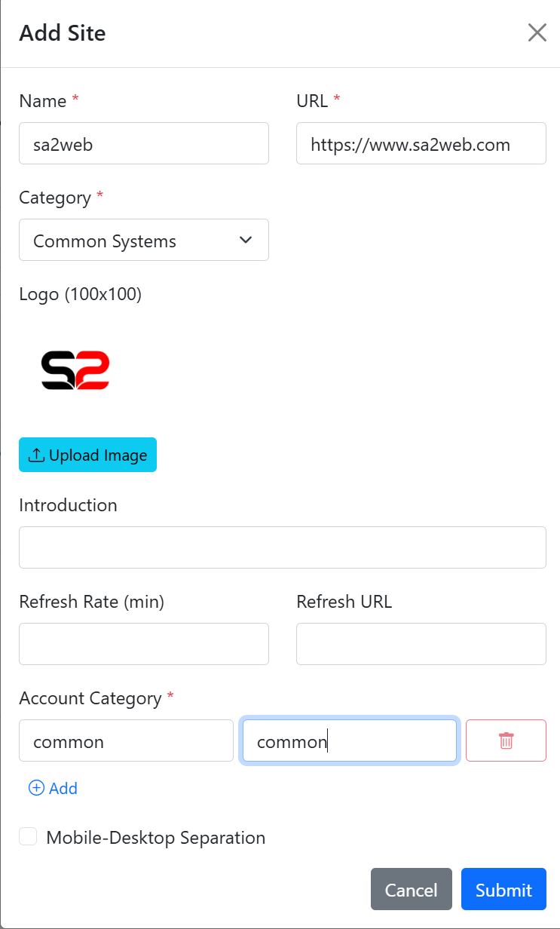Focus the Refresh Rate (min) input

[x=144, y=644]
